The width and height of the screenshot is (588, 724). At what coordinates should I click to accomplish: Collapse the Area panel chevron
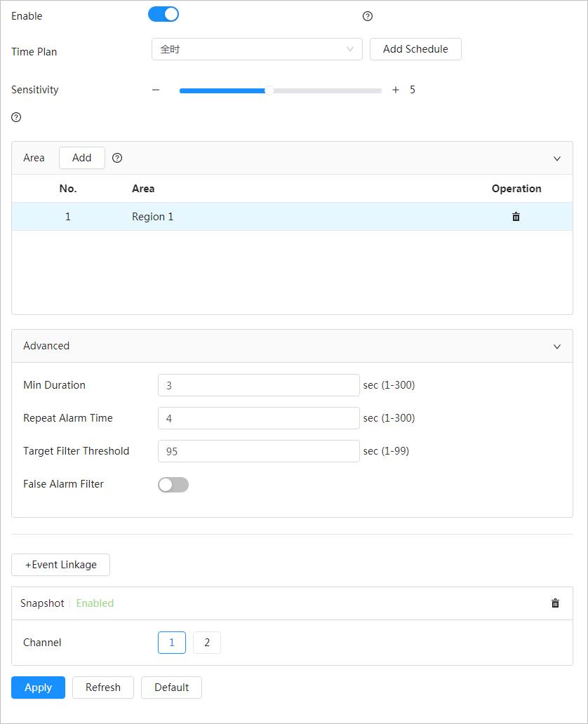tap(557, 159)
